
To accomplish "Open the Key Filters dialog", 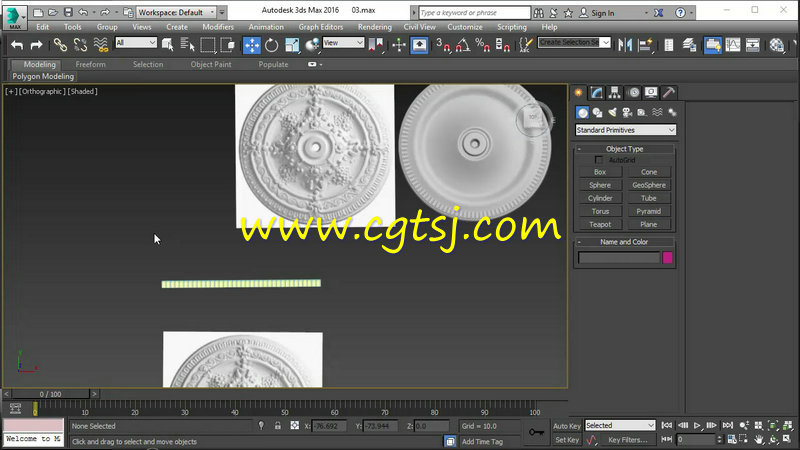I will [x=628, y=440].
